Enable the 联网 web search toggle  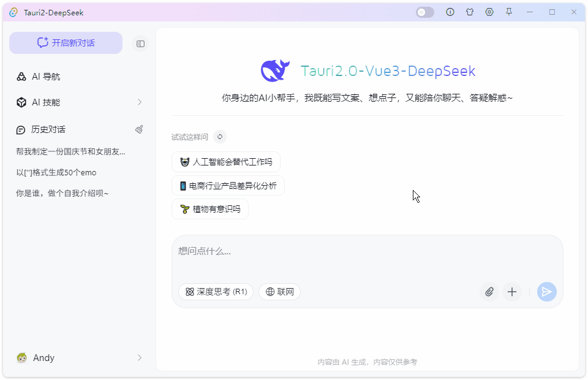[x=279, y=292]
